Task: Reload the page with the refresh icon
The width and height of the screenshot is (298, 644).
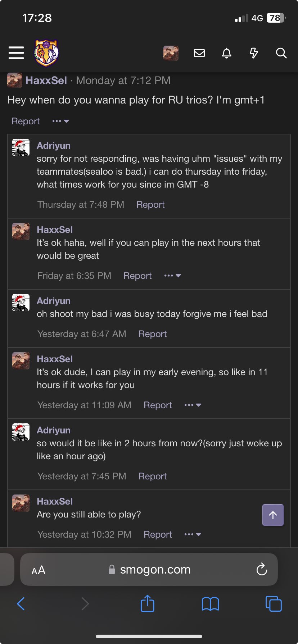Action: pyautogui.click(x=262, y=569)
